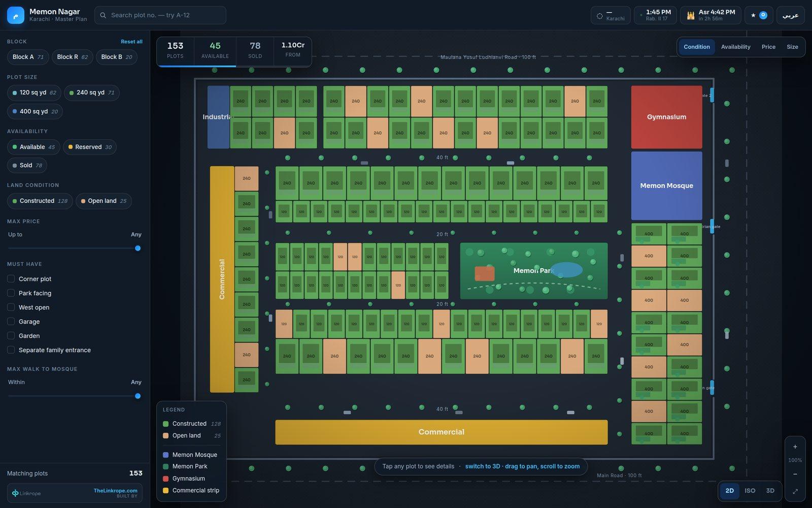Viewport: 812px width, 508px height.
Task: Open the favorites star counter
Action: tap(759, 15)
